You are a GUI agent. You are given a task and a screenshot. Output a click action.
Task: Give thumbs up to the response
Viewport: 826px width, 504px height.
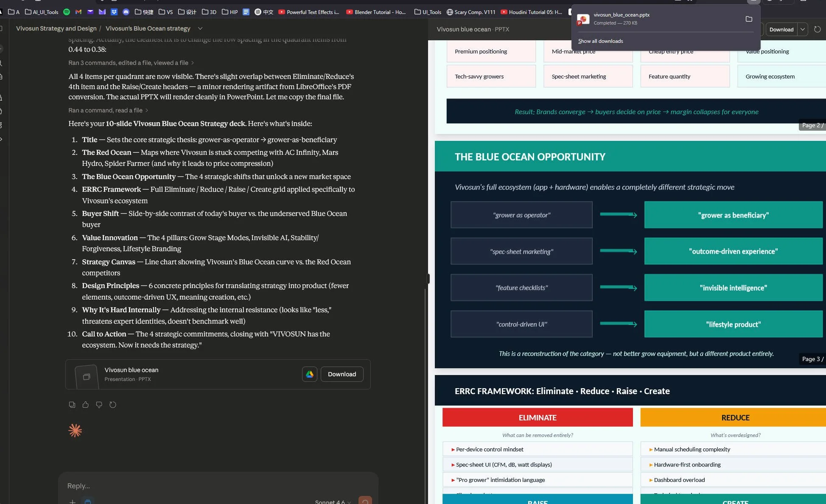coord(86,405)
